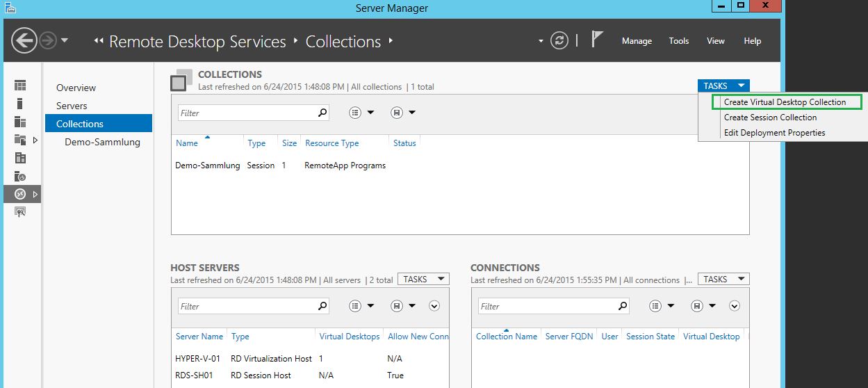This screenshot has height=388, width=868.
Task: Expand the Host Servers panel chevron
Action: point(434,306)
